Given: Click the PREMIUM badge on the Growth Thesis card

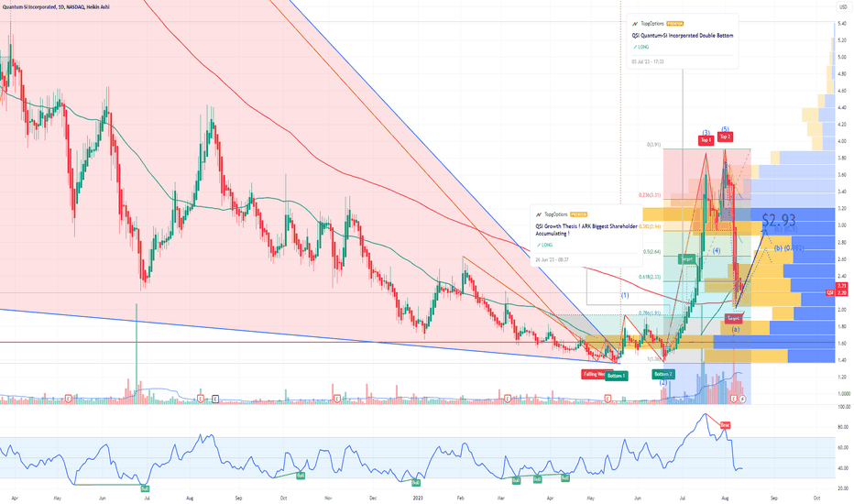Looking at the screenshot, I should [x=578, y=214].
